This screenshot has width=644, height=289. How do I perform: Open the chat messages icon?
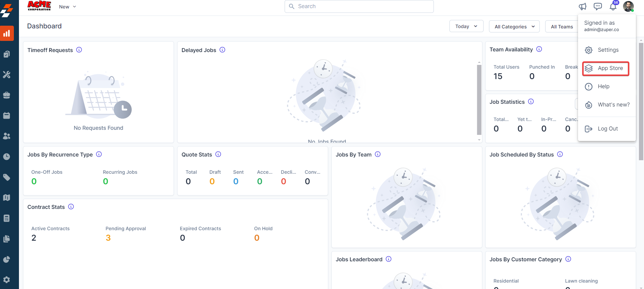pos(598,6)
